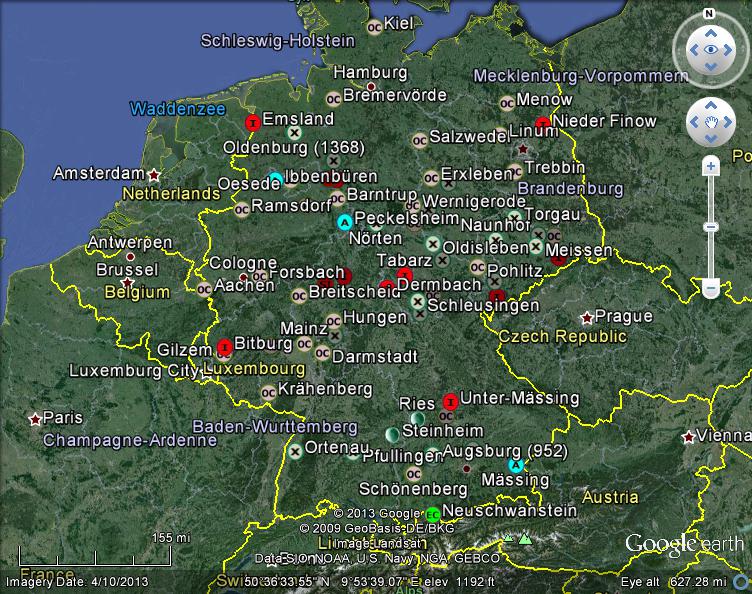This screenshot has height=594, width=752.
Task: Click the OC marker beside Aachen
Action: (x=204, y=290)
